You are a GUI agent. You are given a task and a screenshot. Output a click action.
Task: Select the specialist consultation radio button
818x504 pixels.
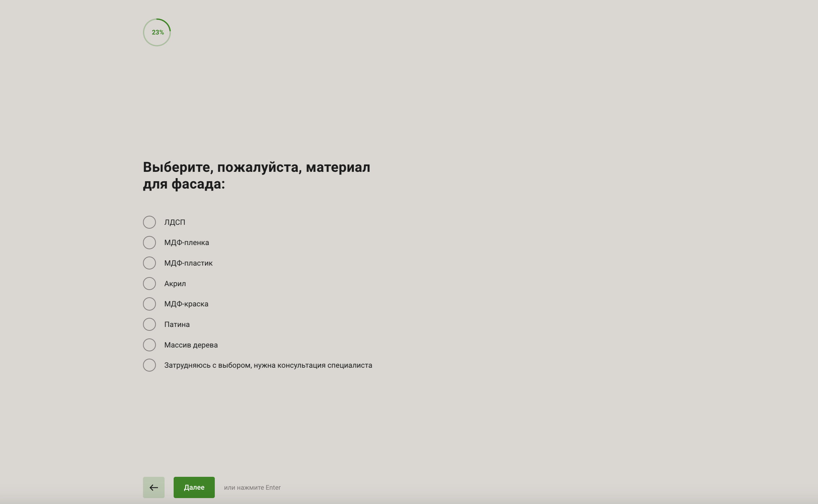[149, 365]
